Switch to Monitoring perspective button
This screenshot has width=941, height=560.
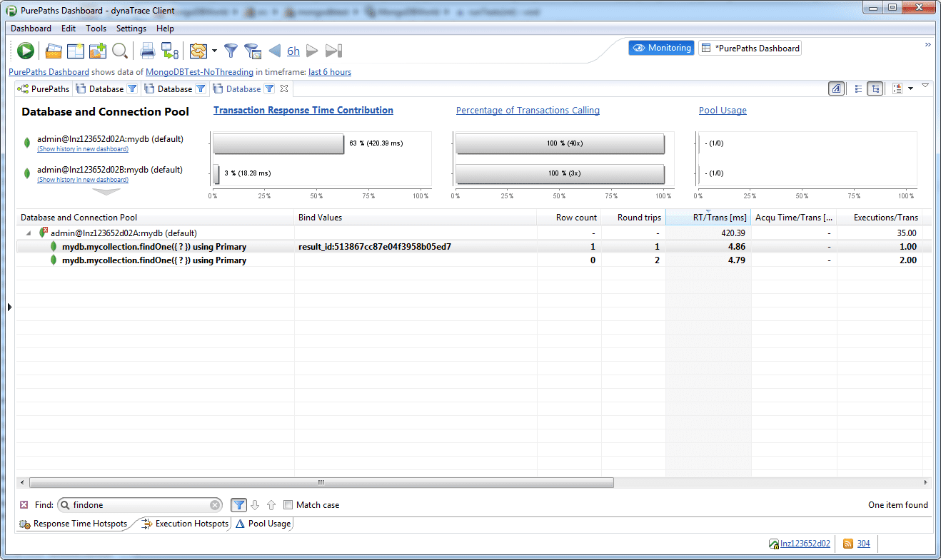pos(661,48)
